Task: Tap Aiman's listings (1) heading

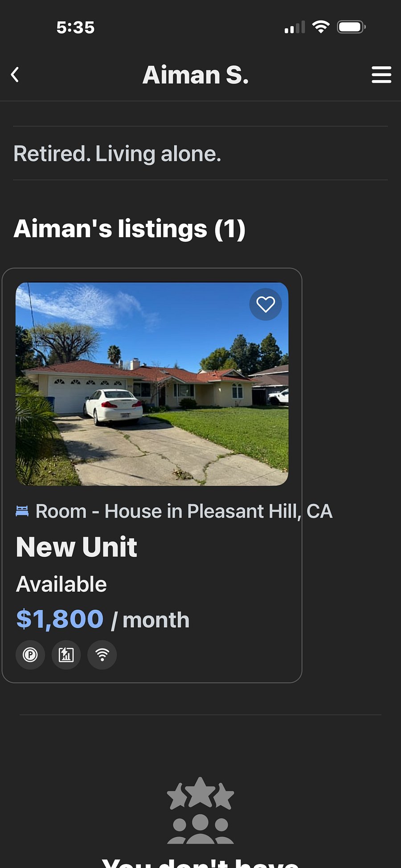Action: pyautogui.click(x=130, y=229)
